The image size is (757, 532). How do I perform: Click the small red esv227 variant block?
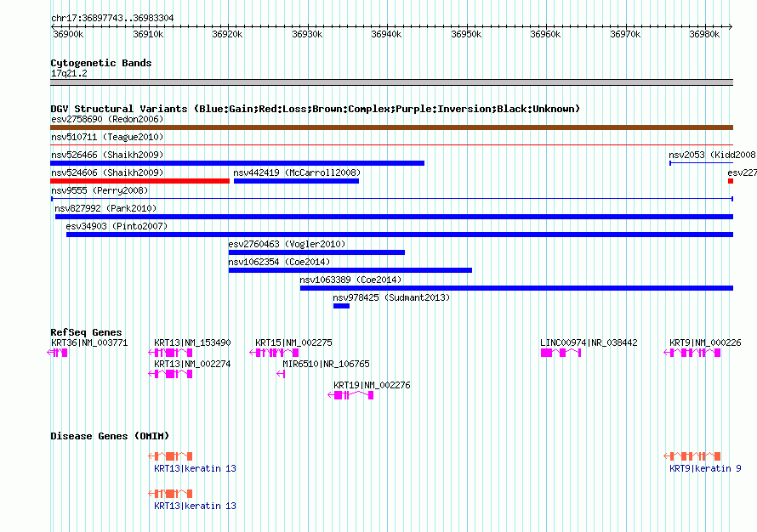(731, 181)
